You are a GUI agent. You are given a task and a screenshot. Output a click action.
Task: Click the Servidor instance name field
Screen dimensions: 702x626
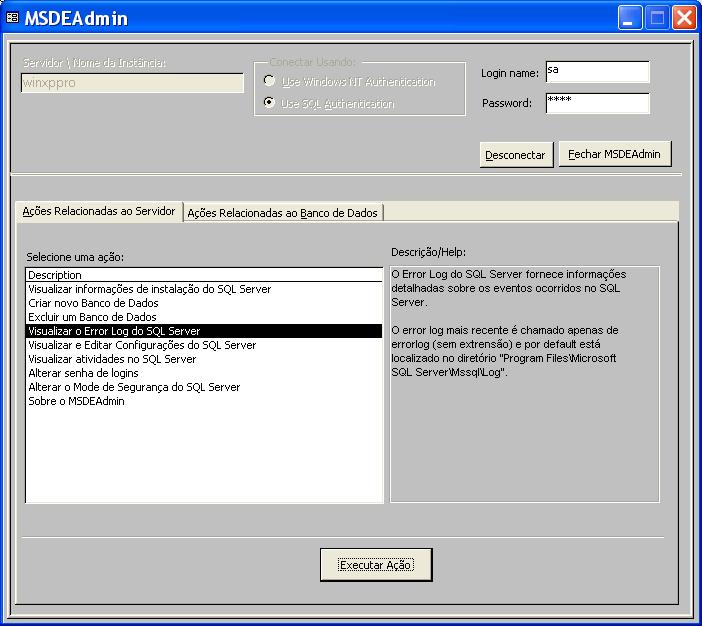coord(132,83)
